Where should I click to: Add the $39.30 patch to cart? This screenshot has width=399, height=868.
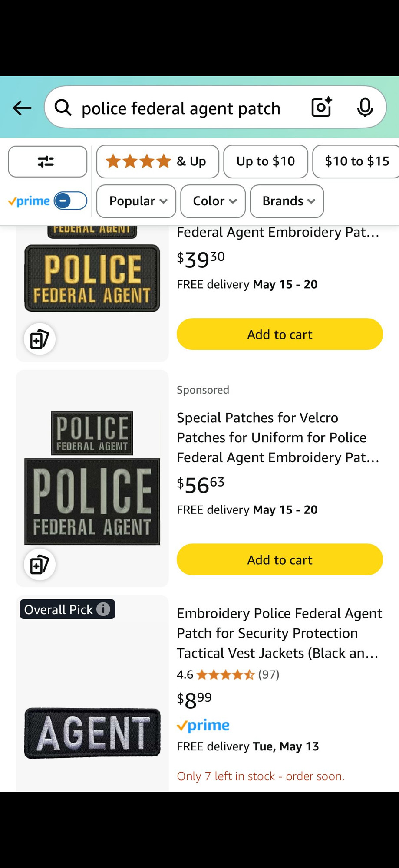[x=280, y=334]
